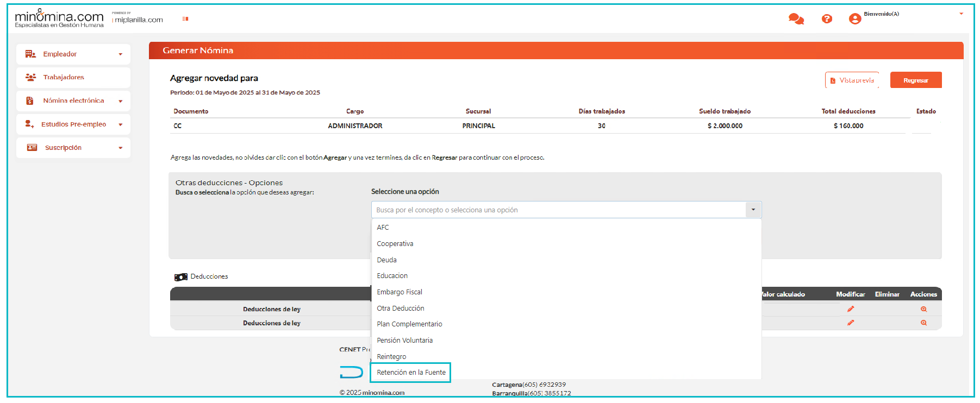
Task: Click the Eliminar column header
Action: click(x=887, y=294)
